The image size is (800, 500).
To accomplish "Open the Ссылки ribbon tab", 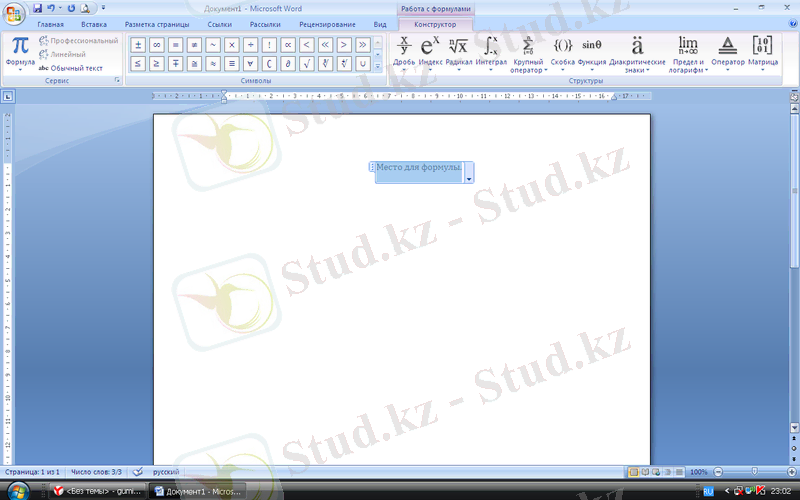I will (x=219, y=24).
